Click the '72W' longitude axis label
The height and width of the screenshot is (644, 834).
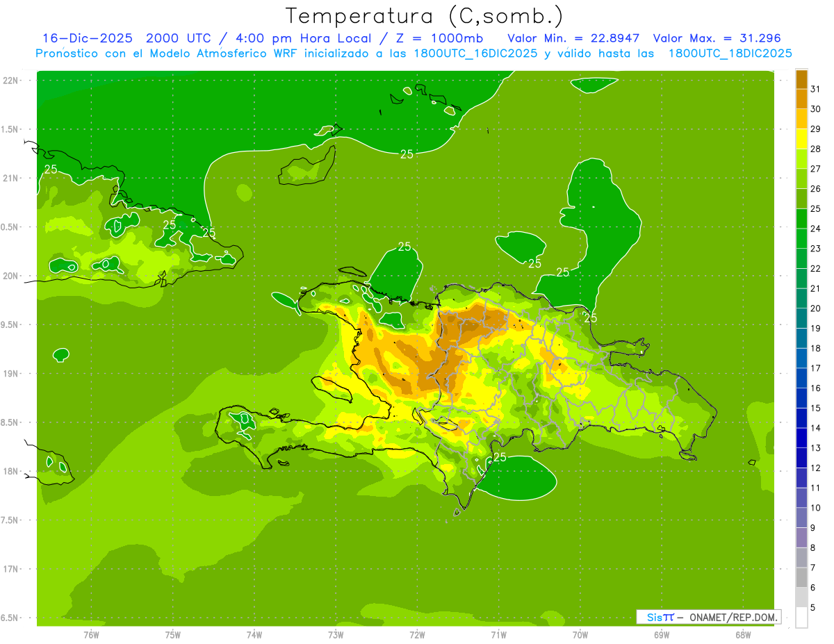click(x=417, y=635)
